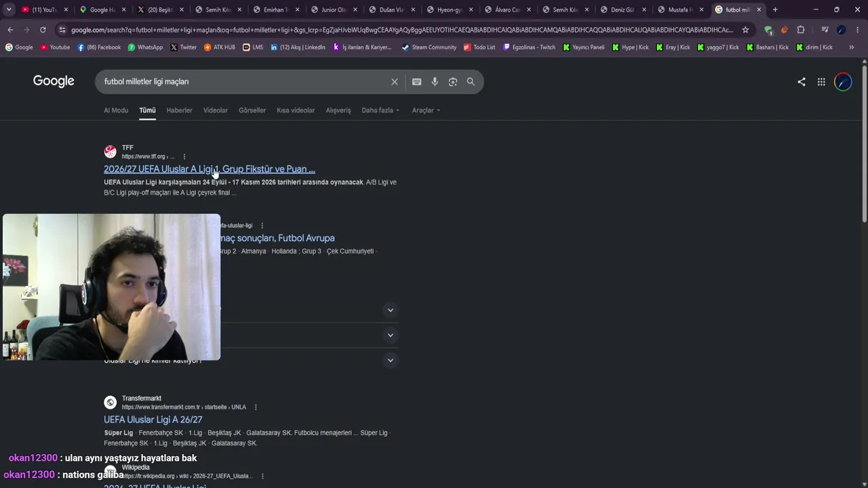Open the green shield extension icon

coord(768,30)
